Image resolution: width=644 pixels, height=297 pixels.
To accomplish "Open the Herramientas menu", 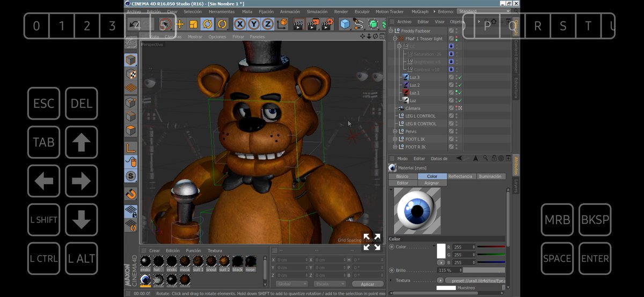I will 222,12.
